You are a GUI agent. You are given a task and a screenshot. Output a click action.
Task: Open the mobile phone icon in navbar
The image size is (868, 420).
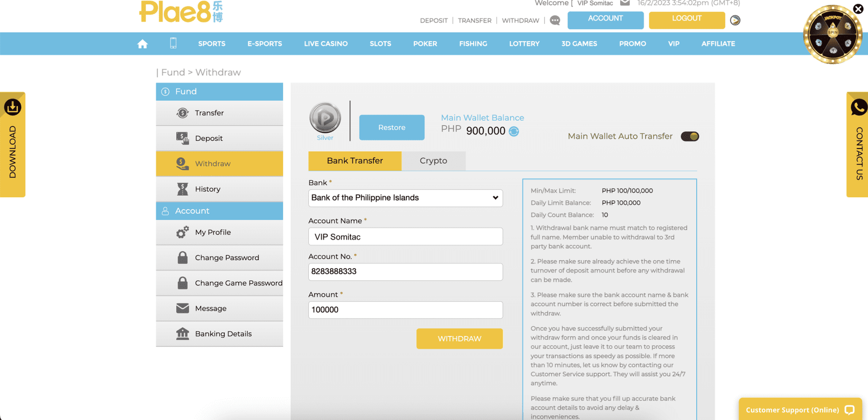pyautogui.click(x=173, y=43)
